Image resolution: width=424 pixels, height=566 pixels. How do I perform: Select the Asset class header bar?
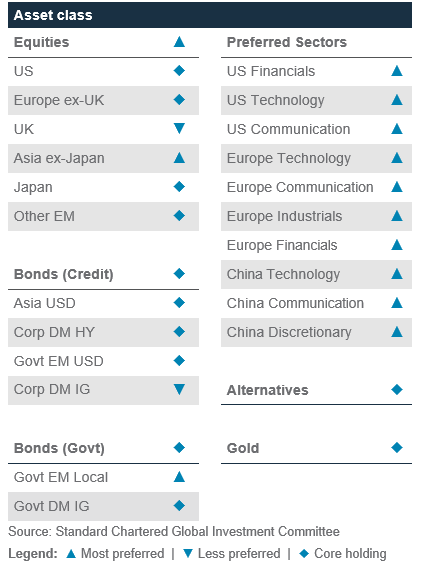210,15
